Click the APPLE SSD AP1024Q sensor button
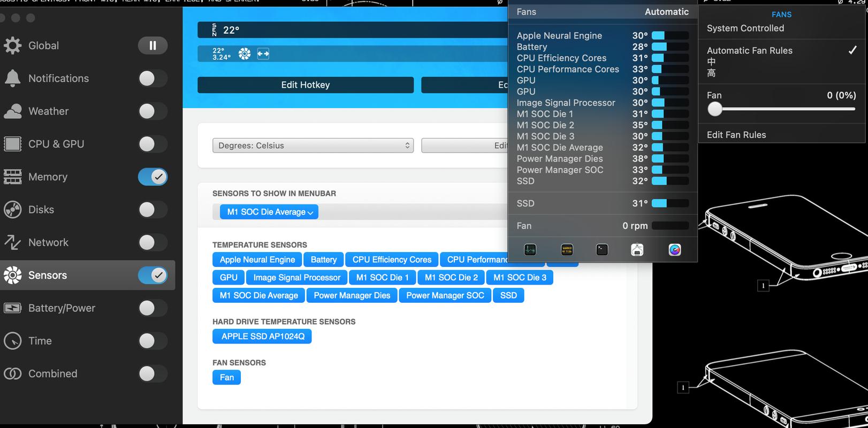 coord(262,337)
